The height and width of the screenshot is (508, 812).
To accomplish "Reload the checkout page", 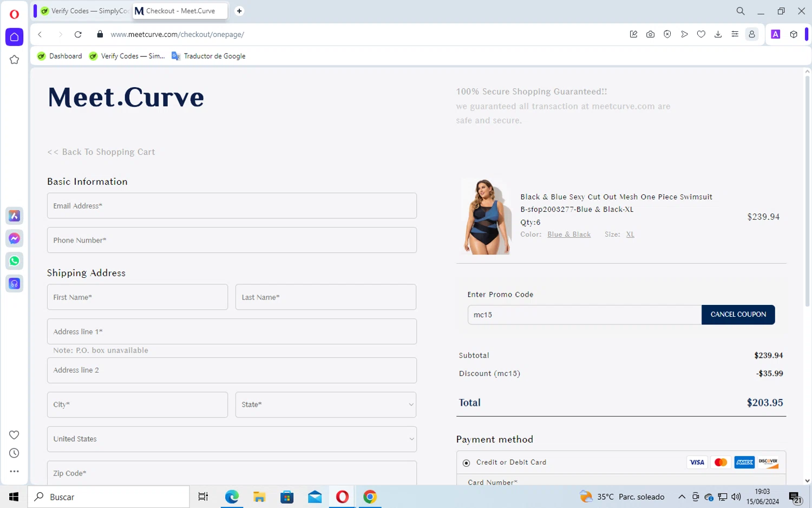I will click(78, 34).
